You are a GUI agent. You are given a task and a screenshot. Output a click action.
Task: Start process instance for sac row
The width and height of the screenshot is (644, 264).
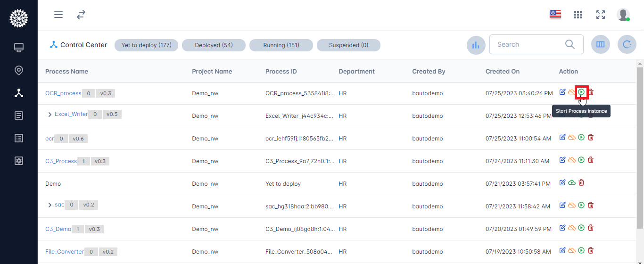tap(581, 205)
